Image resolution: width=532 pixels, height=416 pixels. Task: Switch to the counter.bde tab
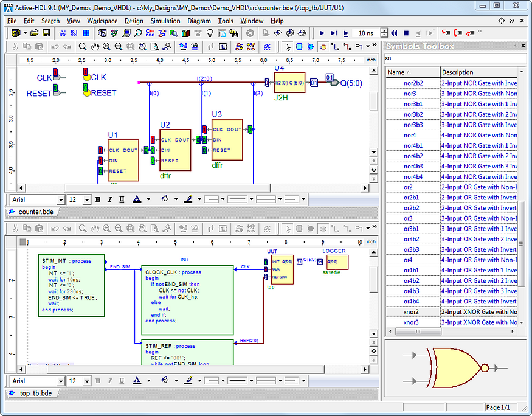[x=32, y=212]
